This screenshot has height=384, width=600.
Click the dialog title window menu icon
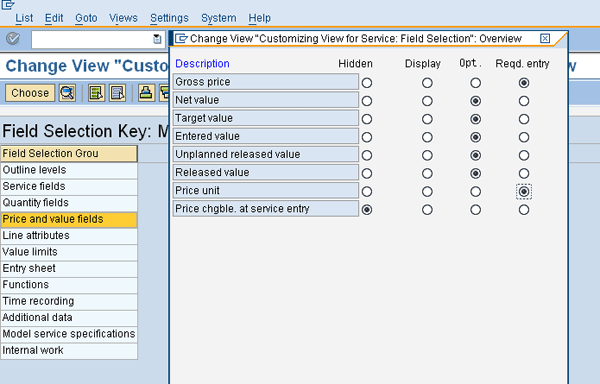(181, 39)
